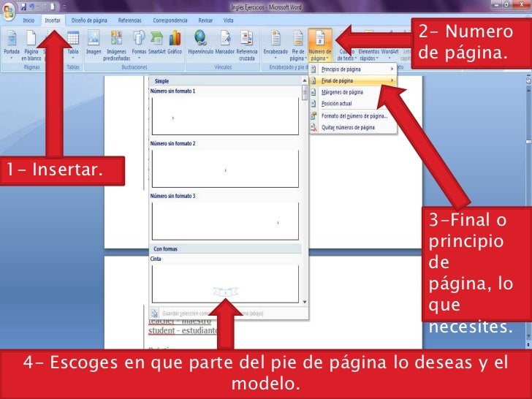Insert a Referencia cruzada
Screen dimensions: 532x399
coord(247,45)
